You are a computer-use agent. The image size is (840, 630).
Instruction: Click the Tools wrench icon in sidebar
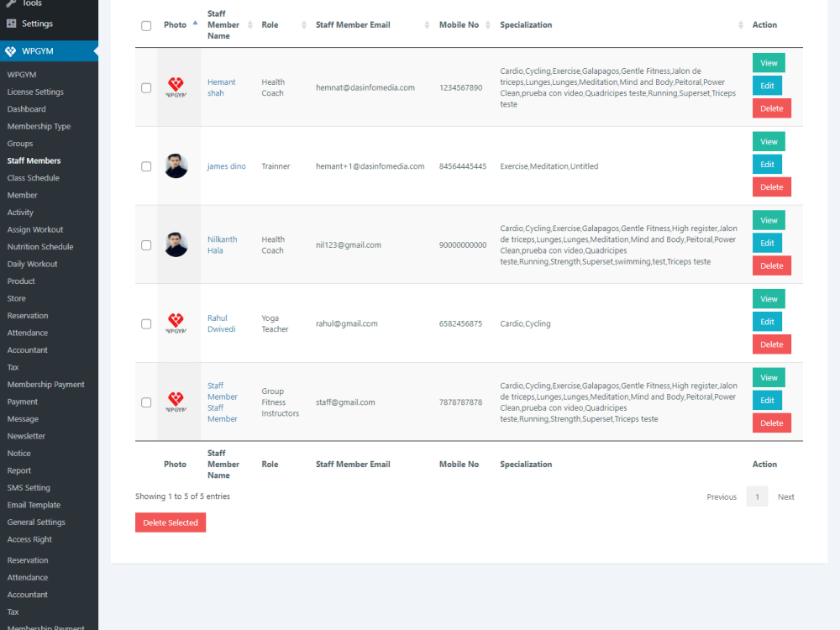point(11,3)
